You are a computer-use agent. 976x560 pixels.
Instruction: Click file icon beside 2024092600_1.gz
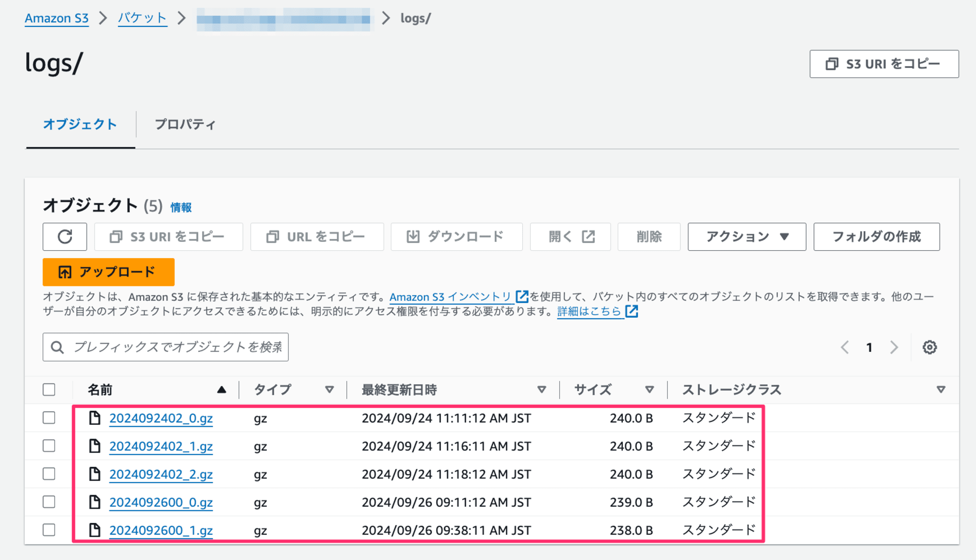(95, 530)
